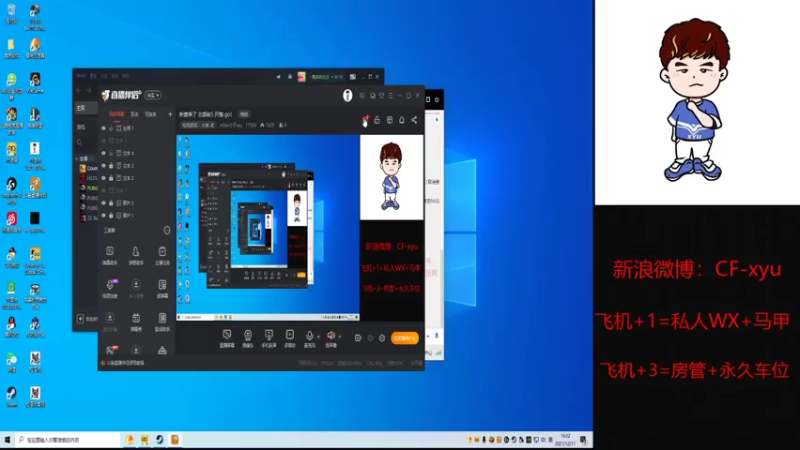Image resolution: width=800 pixels, height=450 pixels.
Task: Toggle the eye icon on the 图片3 row
Action: point(104,203)
